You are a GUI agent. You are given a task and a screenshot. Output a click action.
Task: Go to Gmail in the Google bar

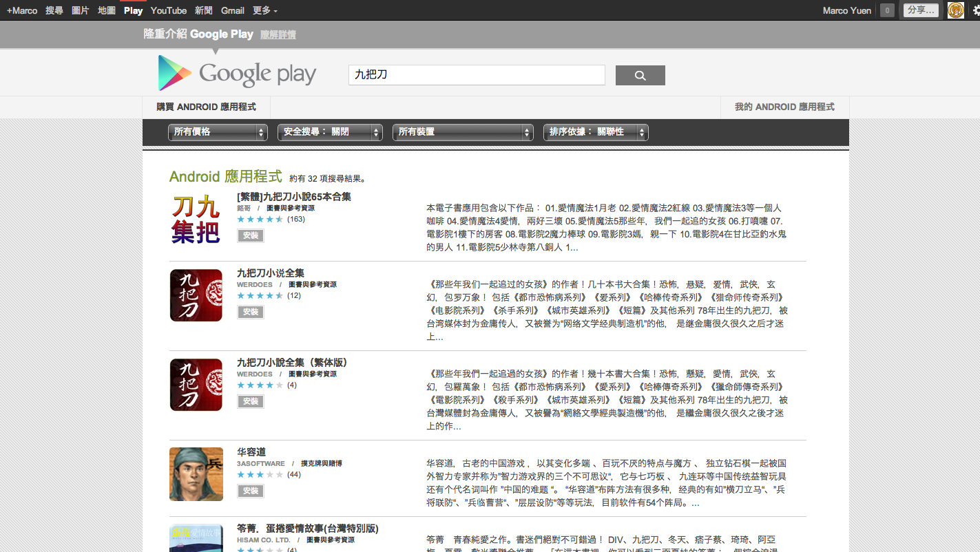pyautogui.click(x=233, y=10)
